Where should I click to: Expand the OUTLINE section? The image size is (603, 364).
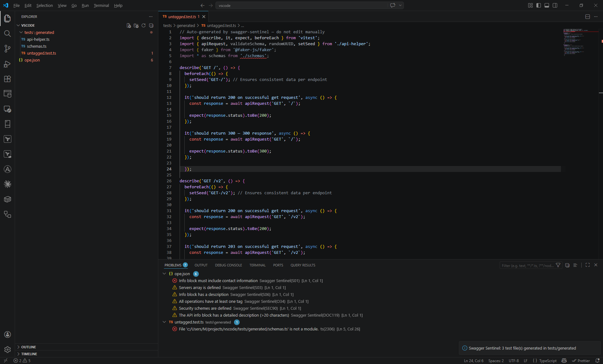[x=29, y=347]
